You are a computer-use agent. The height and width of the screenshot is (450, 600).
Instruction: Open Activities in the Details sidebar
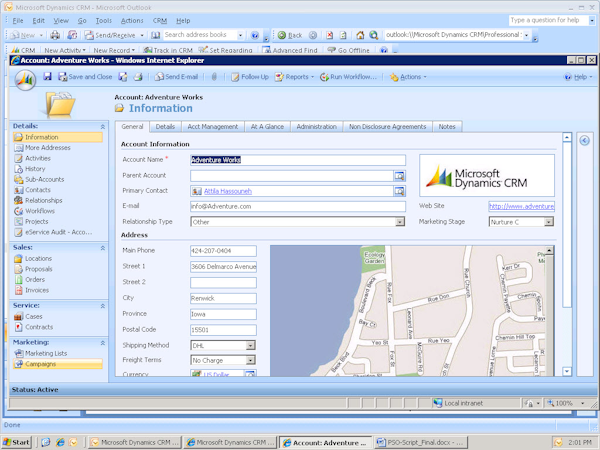tap(38, 158)
